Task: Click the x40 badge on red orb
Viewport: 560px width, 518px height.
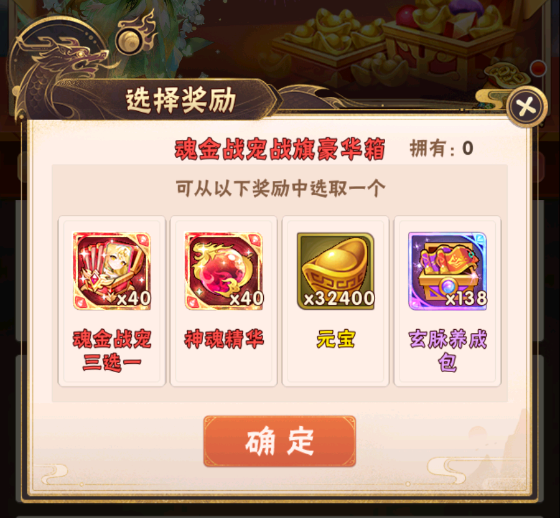Action: click(x=246, y=298)
